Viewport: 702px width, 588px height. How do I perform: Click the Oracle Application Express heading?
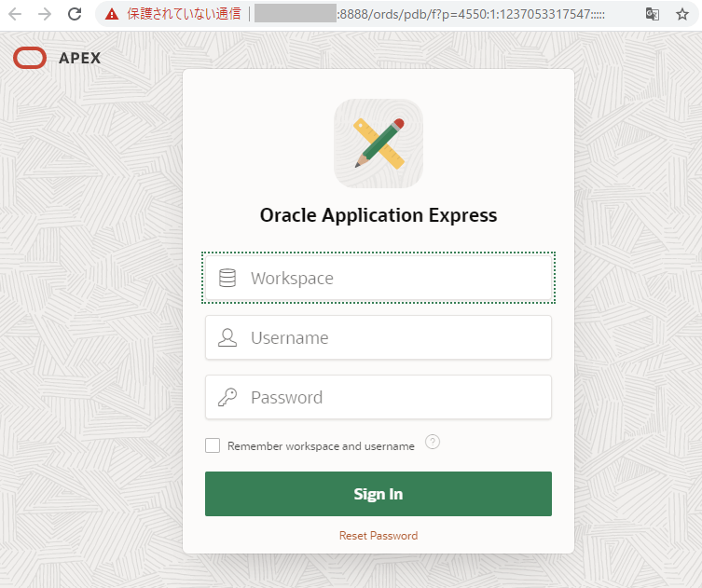click(x=379, y=215)
